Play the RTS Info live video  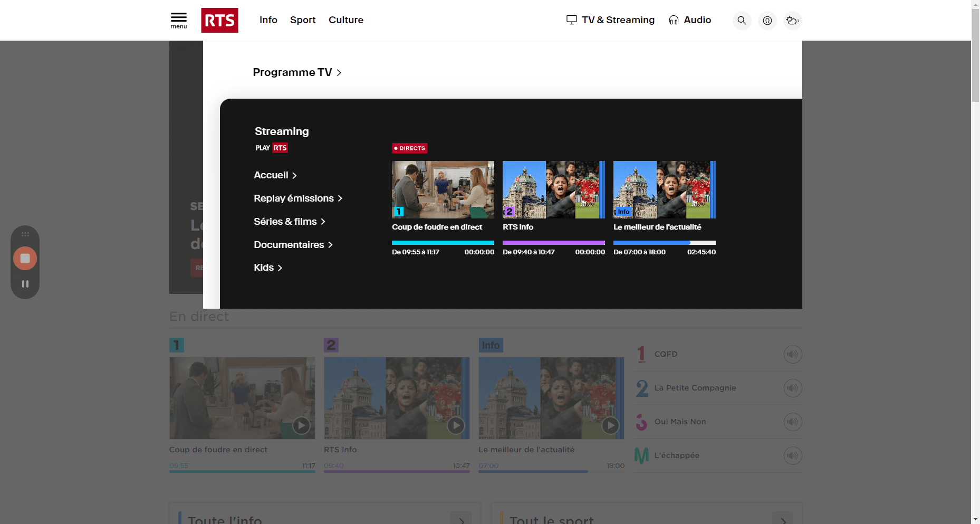pyautogui.click(x=455, y=425)
